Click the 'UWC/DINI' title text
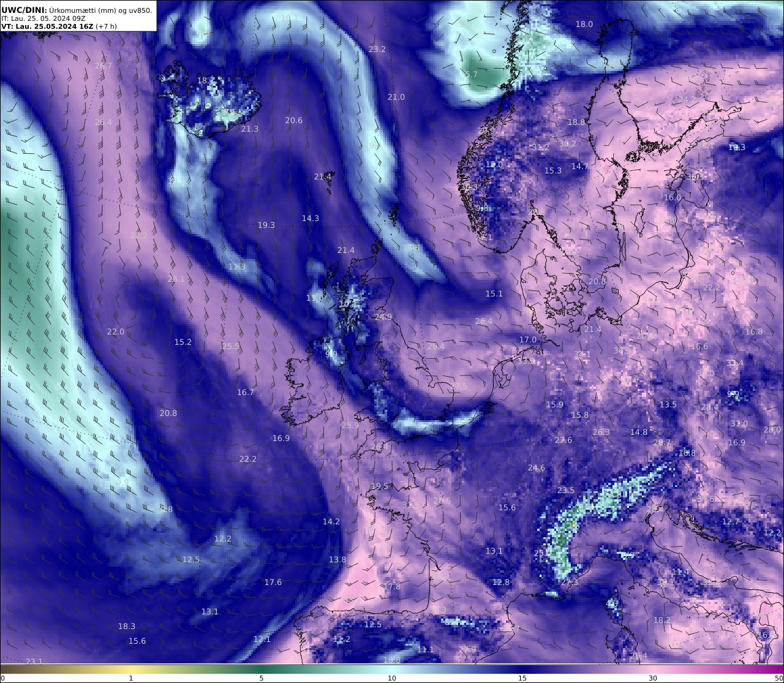Image resolution: width=784 pixels, height=683 pixels. pyautogui.click(x=23, y=10)
